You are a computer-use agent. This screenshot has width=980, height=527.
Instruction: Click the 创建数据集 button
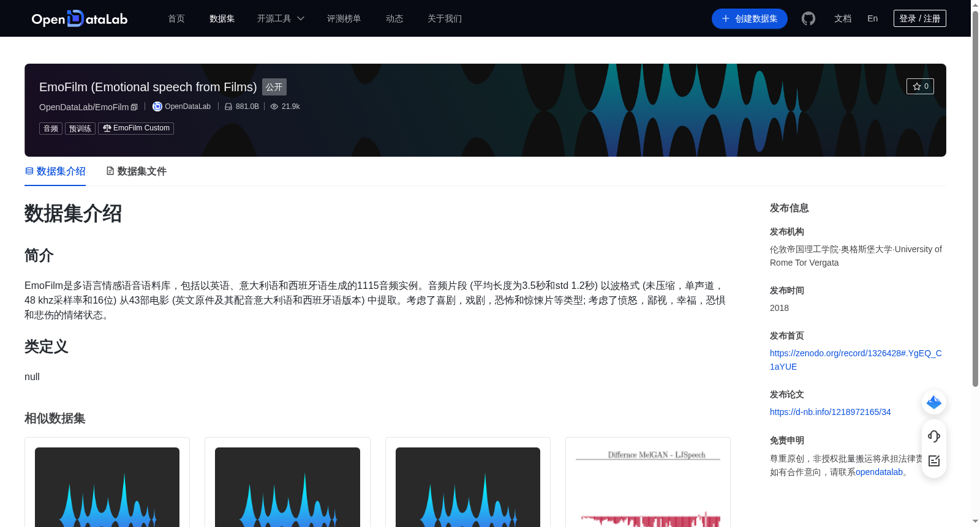[750, 18]
